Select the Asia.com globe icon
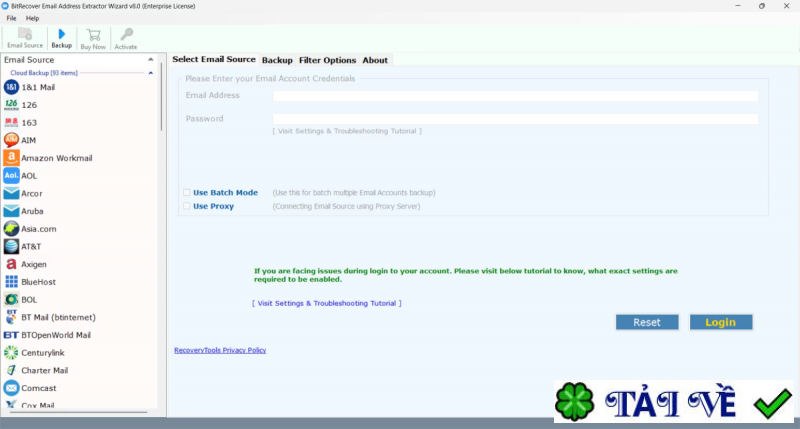The height and width of the screenshot is (429, 800). (11, 229)
